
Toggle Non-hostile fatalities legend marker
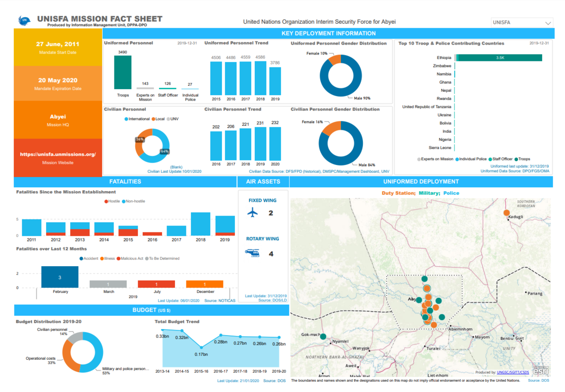coord(123,201)
